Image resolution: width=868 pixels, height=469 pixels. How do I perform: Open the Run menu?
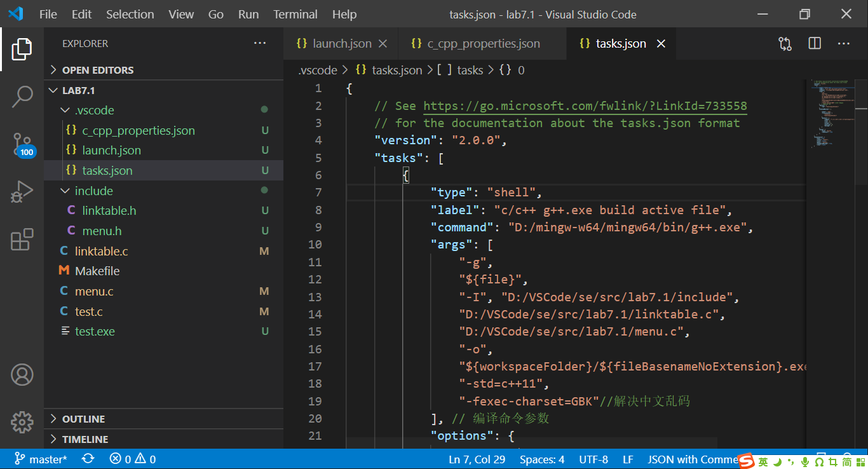248,14
